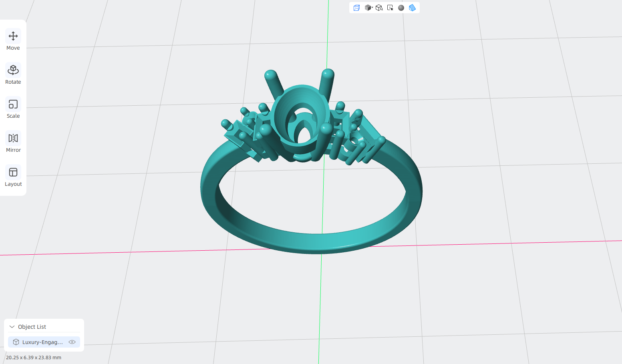Click the gray sphere shading icon
Image resolution: width=622 pixels, height=364 pixels.
pos(401,8)
